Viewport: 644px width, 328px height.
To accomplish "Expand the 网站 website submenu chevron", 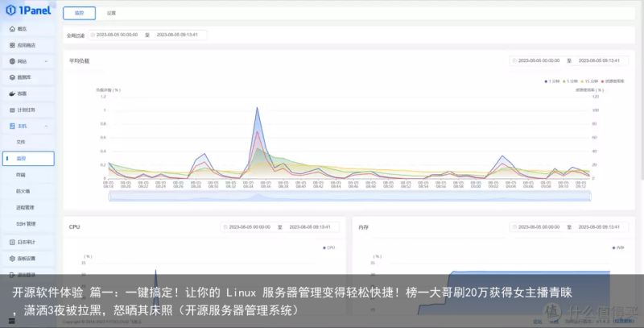I will tap(46, 61).
